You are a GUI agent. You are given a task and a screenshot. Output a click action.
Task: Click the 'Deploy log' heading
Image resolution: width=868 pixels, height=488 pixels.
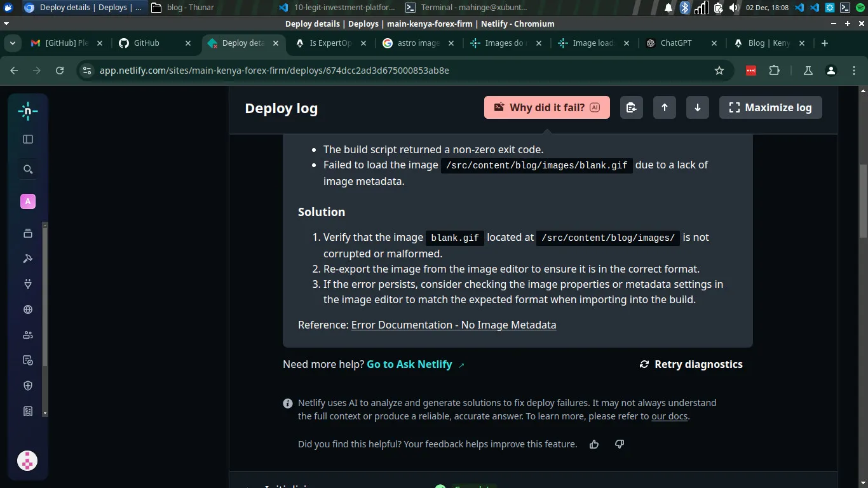coord(281,108)
